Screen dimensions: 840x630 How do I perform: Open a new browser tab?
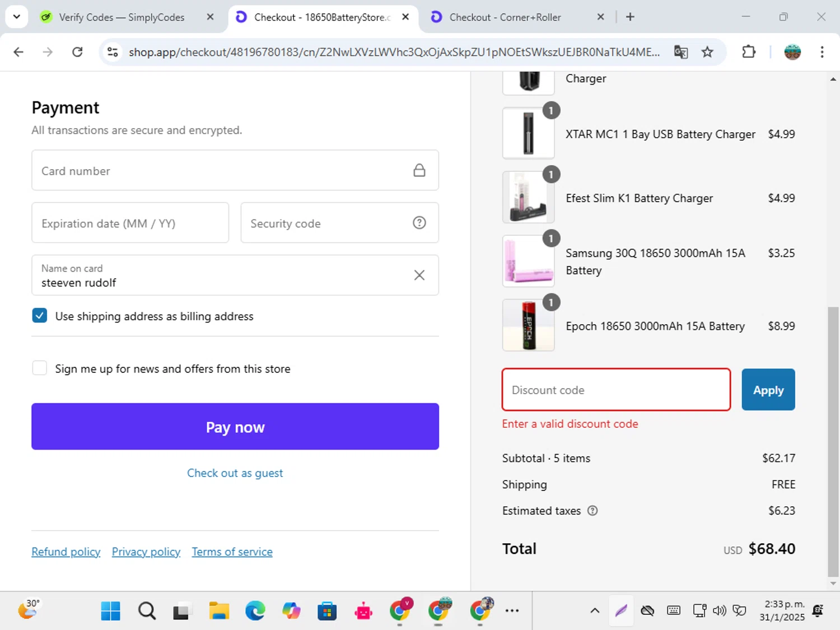tap(630, 17)
